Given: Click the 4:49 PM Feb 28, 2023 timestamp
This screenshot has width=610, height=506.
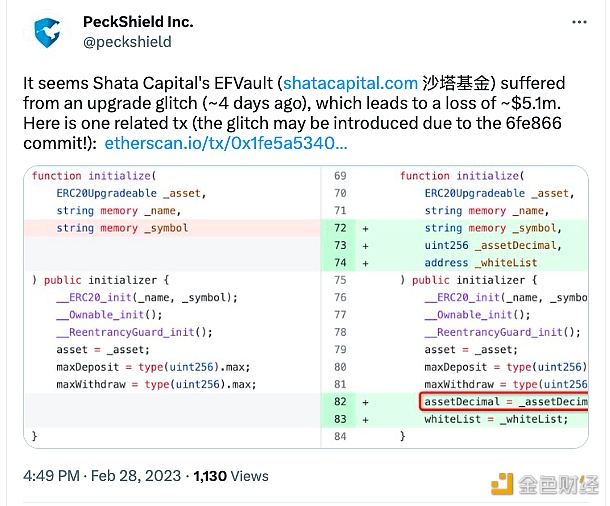Looking at the screenshot, I should click(x=102, y=476).
